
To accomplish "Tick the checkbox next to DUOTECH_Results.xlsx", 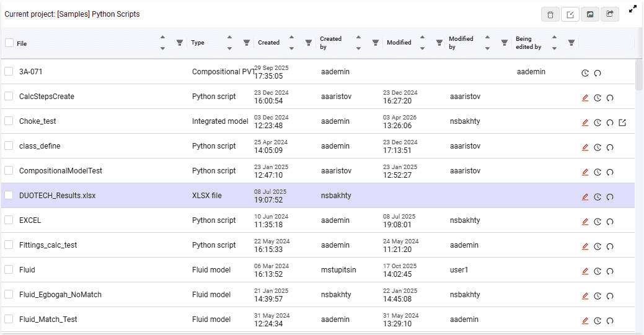I will pos(9,195).
